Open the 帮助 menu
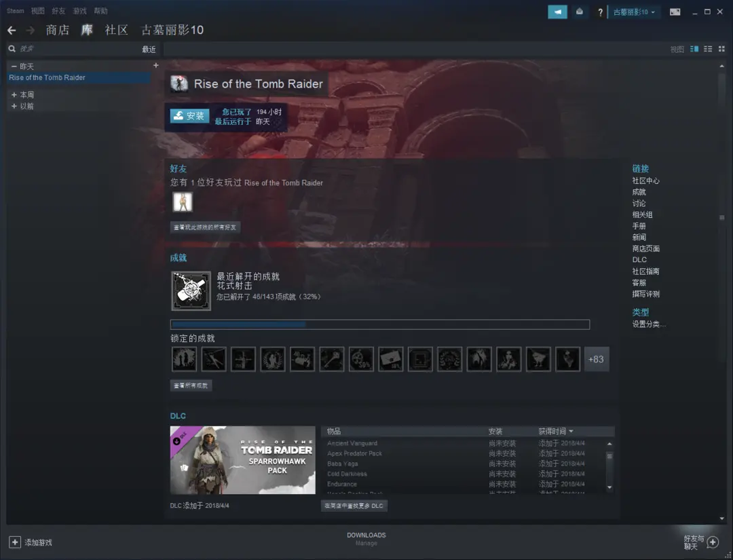 tap(100, 11)
